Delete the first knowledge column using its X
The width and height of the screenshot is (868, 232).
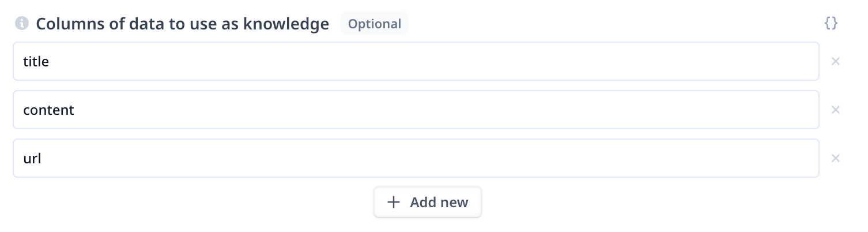pyautogui.click(x=835, y=61)
